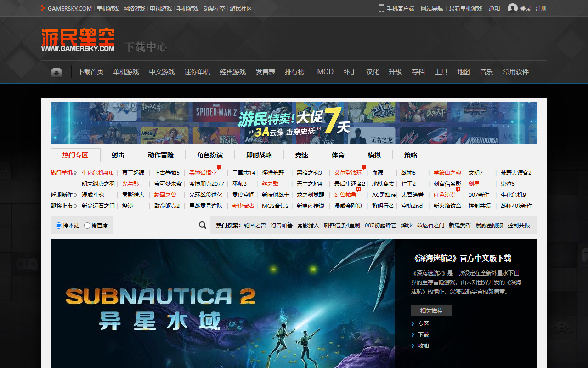This screenshot has height=368, width=588.
Task: Click the small orange GAMERSKY.COM icon in top bar
Action: pyautogui.click(x=43, y=8)
